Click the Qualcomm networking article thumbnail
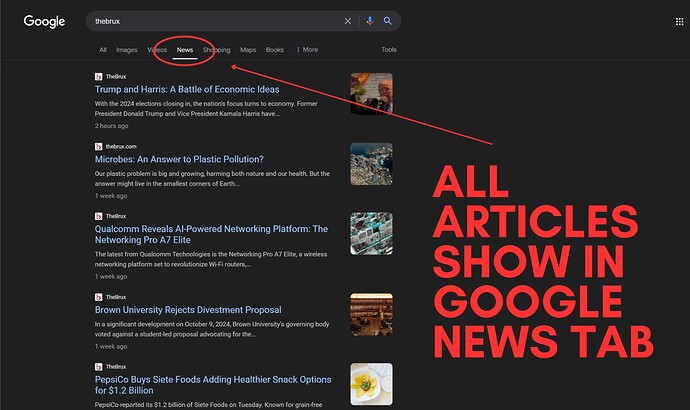The width and height of the screenshot is (690, 410). [371, 234]
